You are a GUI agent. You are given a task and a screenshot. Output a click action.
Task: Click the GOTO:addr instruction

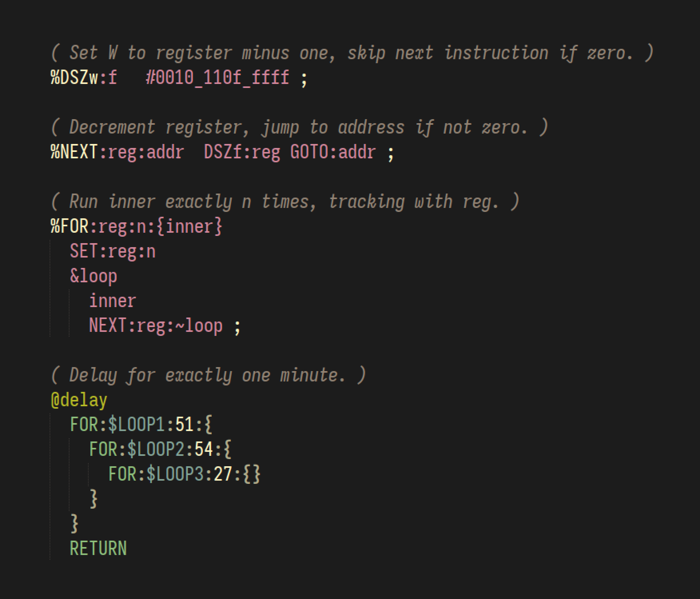tap(333, 152)
